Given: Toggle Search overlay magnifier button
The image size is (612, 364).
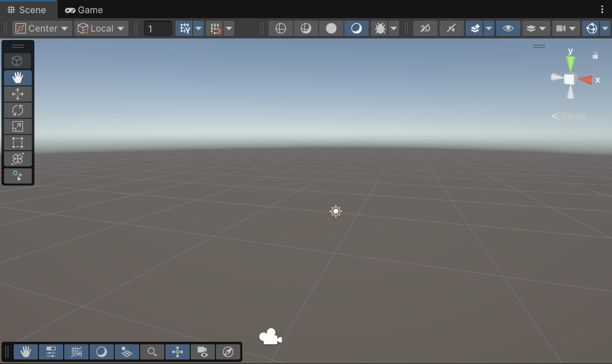Looking at the screenshot, I should pyautogui.click(x=152, y=352).
